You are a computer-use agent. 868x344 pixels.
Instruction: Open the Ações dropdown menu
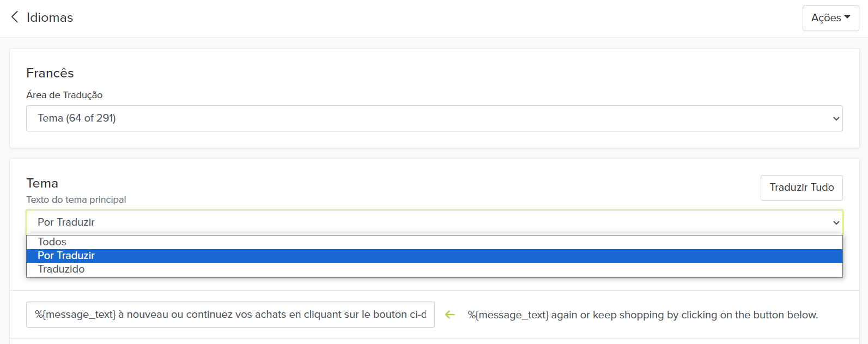point(830,18)
